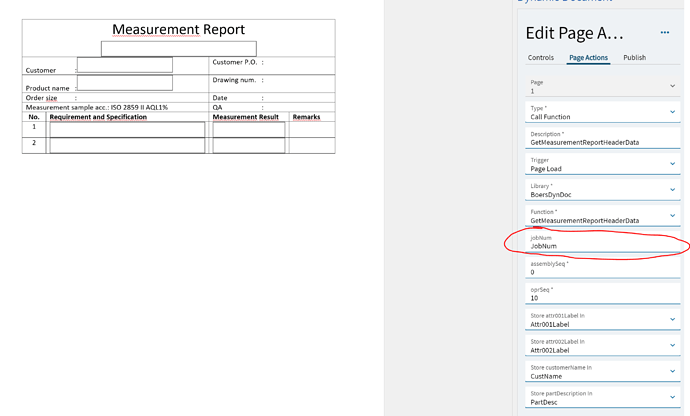Open the three-dot more options menu
This screenshot has height=416, width=690.
pyautogui.click(x=664, y=33)
